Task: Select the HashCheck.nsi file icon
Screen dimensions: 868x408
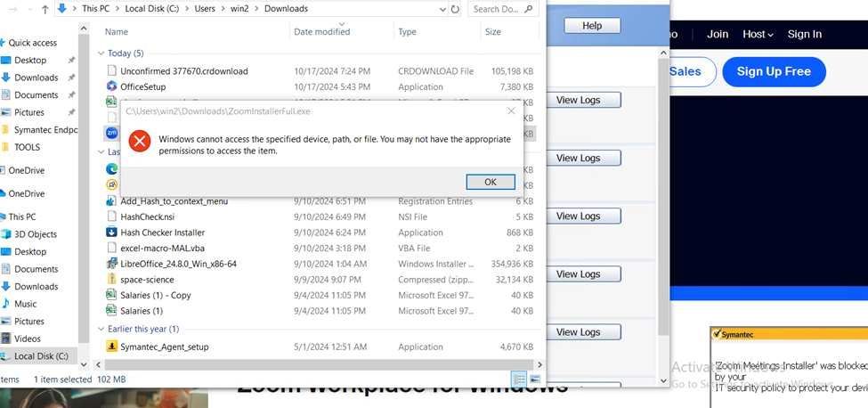Action: (x=111, y=217)
